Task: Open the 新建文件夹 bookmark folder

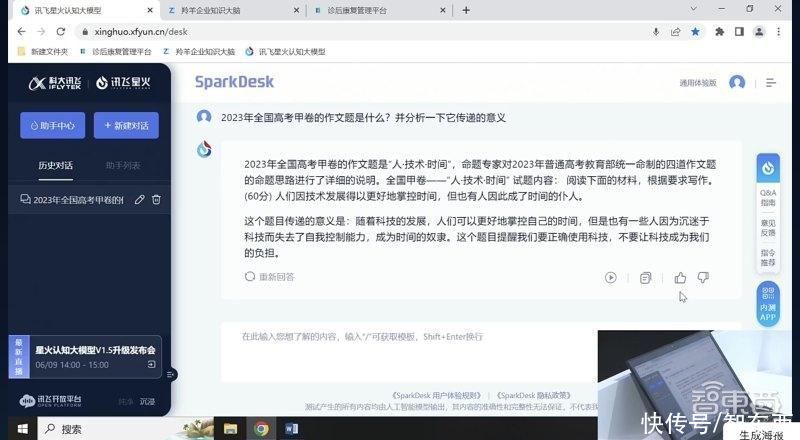Action: coord(43,52)
